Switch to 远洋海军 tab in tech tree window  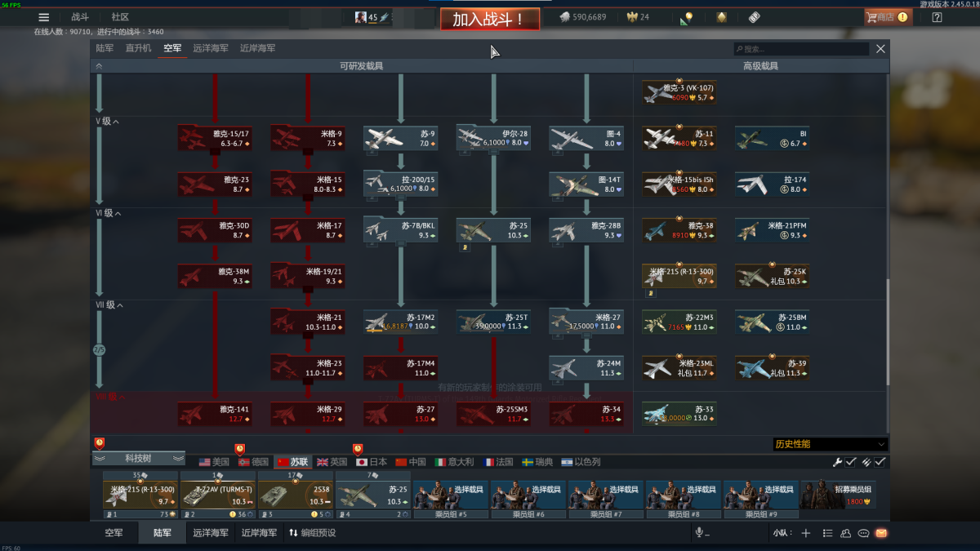(x=211, y=48)
